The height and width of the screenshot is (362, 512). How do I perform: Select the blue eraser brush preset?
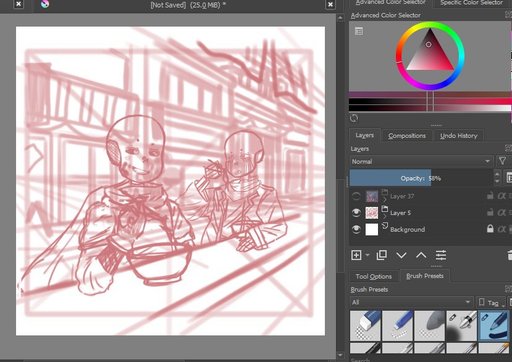coord(365,326)
